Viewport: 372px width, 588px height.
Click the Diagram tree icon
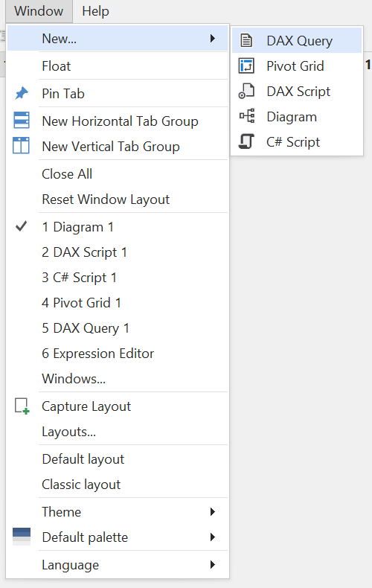[247, 116]
